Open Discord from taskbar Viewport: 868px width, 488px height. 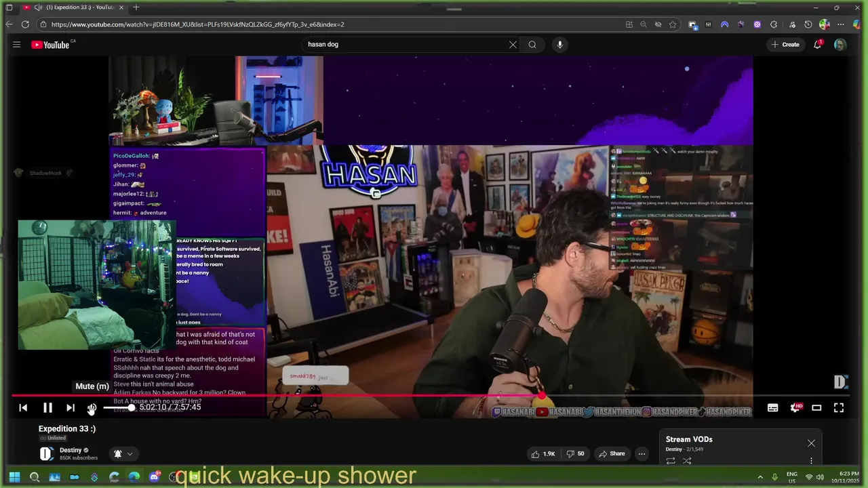(x=155, y=477)
